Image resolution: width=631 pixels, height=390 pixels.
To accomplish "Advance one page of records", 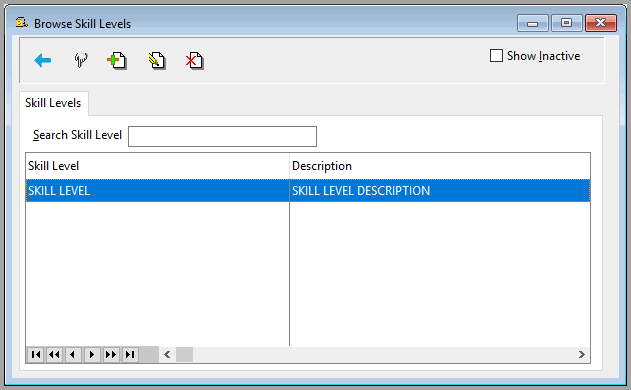I will 111,355.
